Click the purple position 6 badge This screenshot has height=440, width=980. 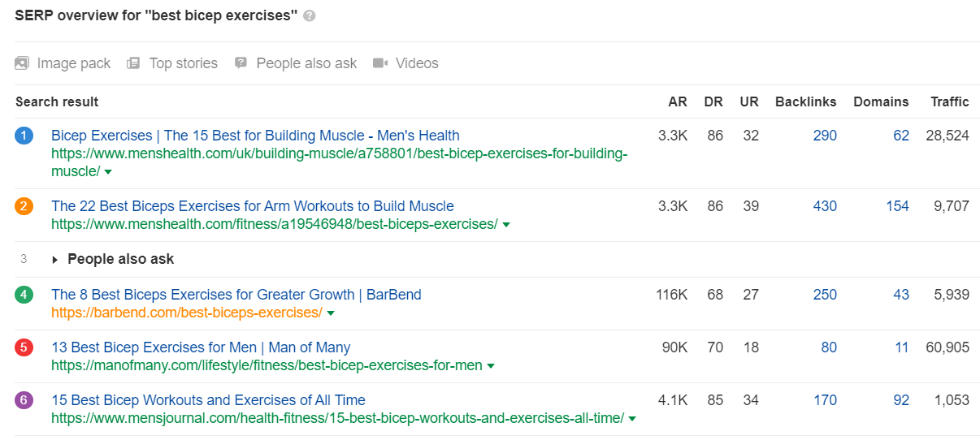[x=24, y=400]
